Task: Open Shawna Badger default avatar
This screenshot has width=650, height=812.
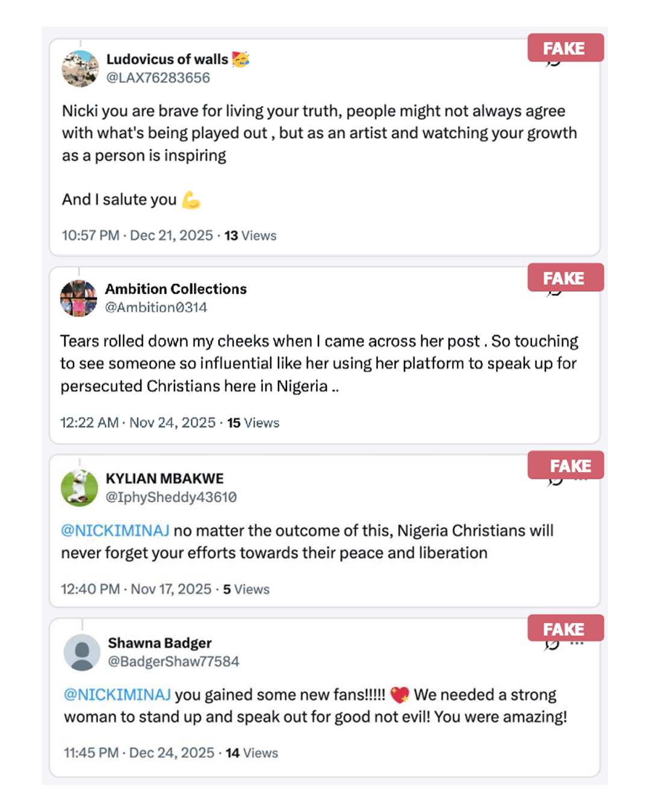Action: tap(82, 652)
